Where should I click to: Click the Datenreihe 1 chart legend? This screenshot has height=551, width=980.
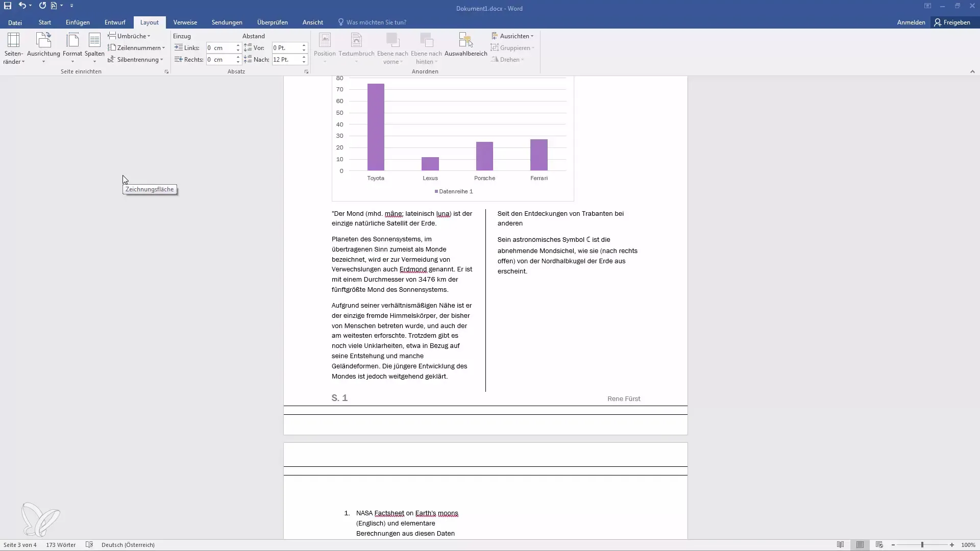[x=454, y=191]
